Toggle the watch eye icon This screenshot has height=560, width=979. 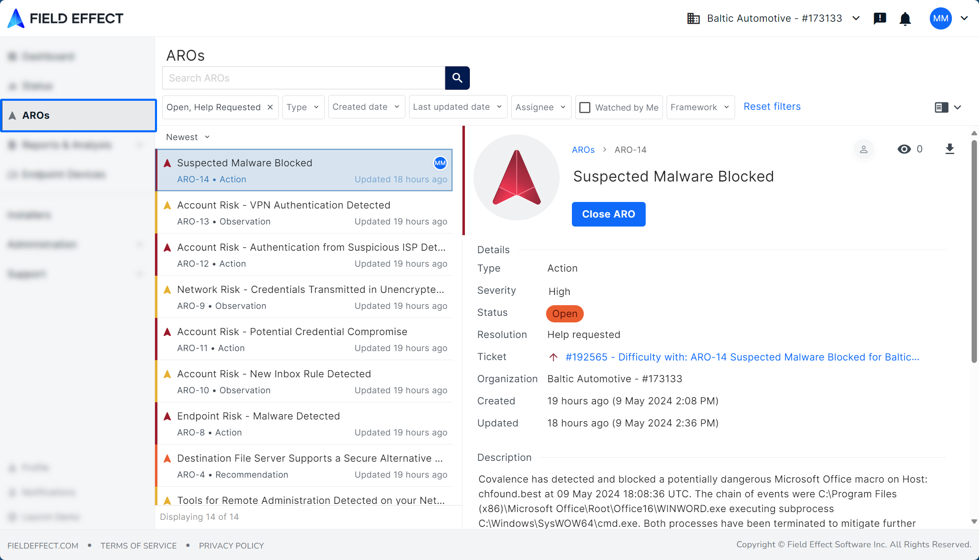pos(904,149)
